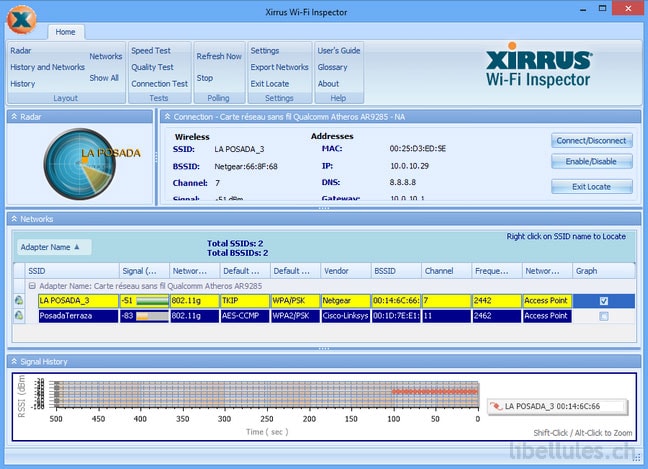Open the Xirrus orb application menu

tap(21, 19)
